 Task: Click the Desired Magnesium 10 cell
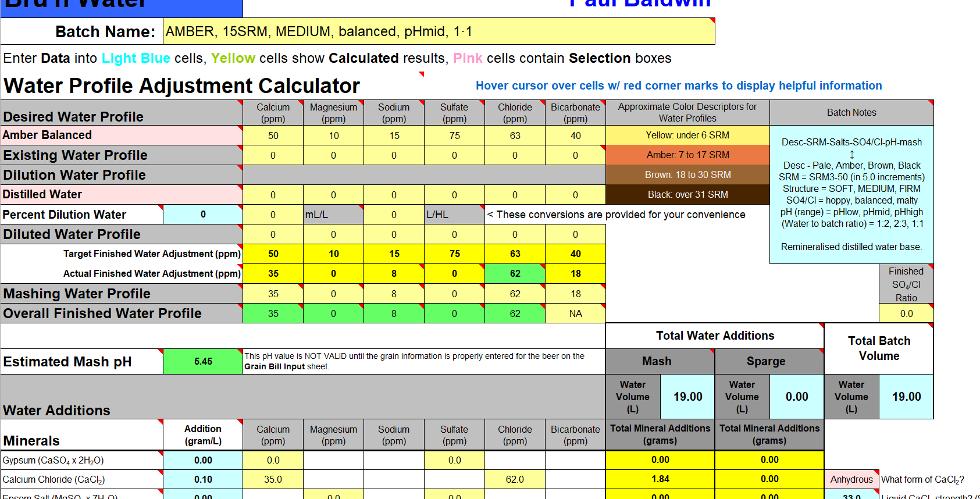tap(333, 136)
